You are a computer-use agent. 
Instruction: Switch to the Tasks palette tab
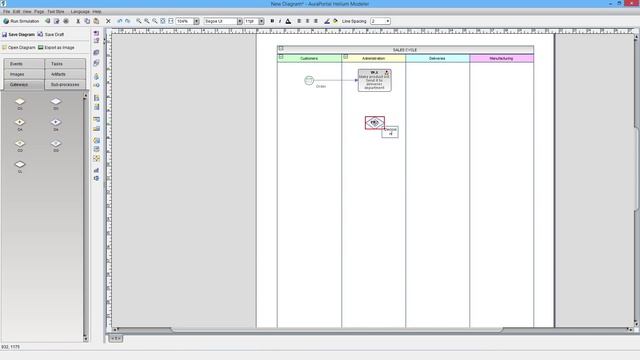65,64
